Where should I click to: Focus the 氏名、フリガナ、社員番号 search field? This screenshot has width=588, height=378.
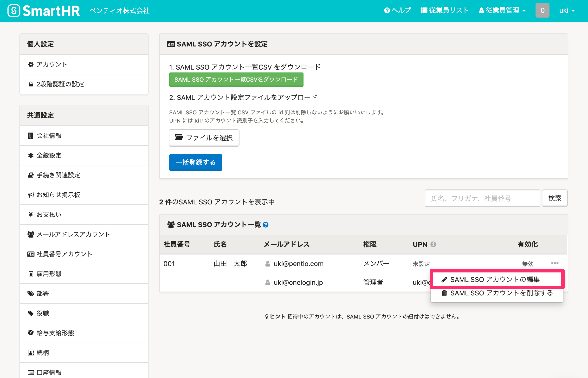482,198
